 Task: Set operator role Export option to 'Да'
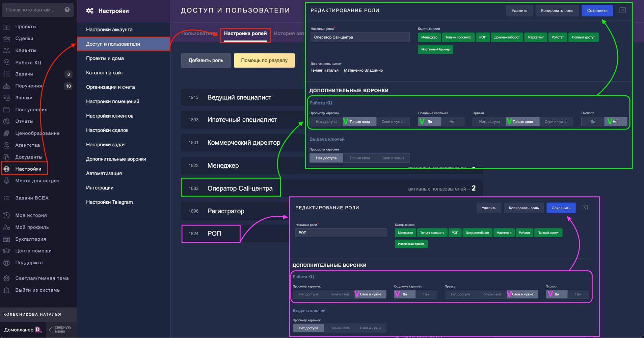tap(593, 122)
